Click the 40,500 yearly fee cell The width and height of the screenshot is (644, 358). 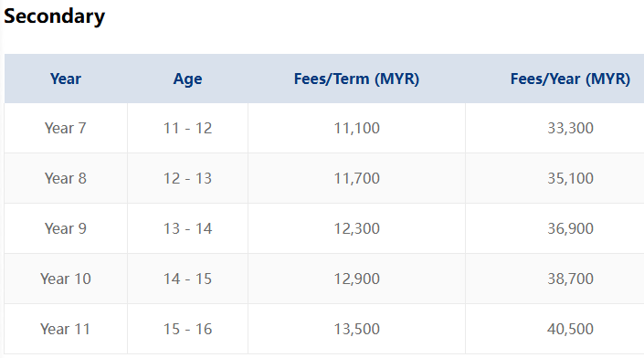570,329
